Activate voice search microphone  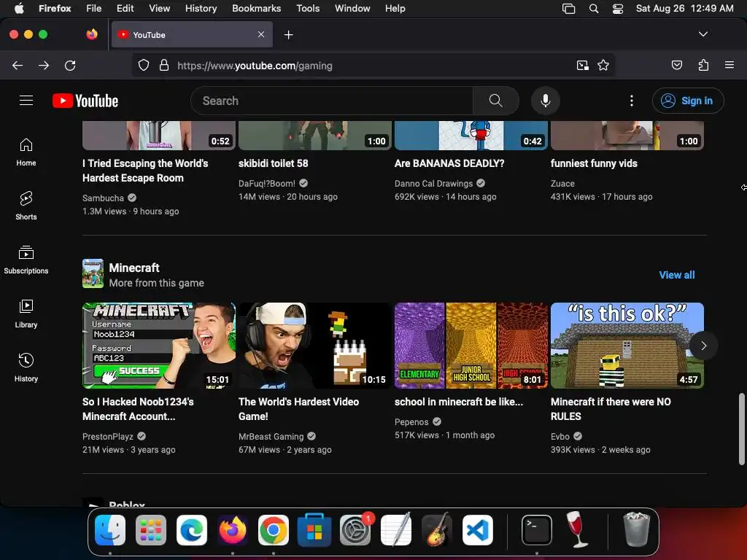pos(546,101)
